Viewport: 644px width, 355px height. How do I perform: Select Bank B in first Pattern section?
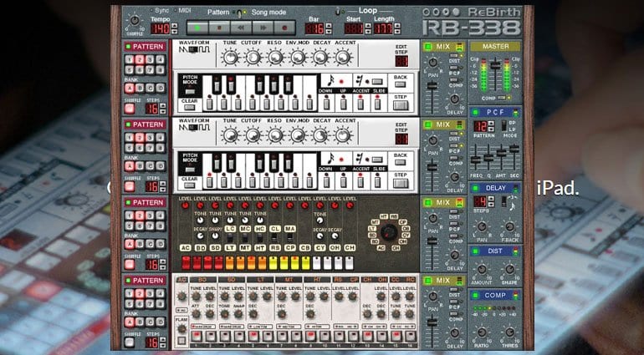pyautogui.click(x=140, y=88)
